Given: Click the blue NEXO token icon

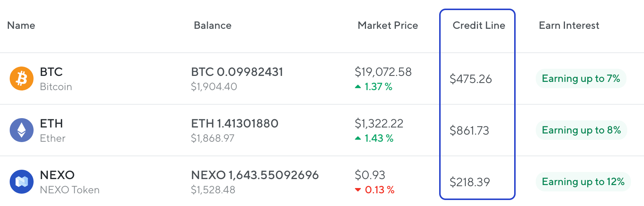Looking at the screenshot, I should tap(22, 182).
